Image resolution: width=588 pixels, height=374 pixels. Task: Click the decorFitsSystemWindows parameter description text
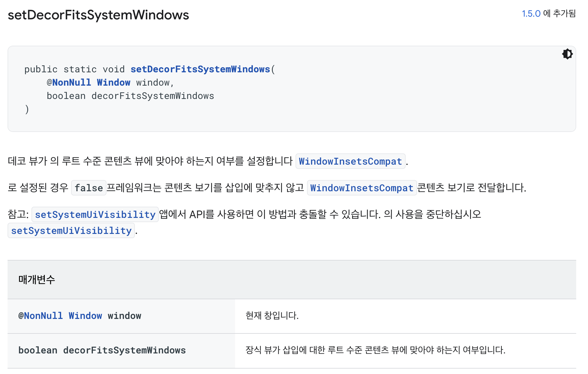(375, 350)
